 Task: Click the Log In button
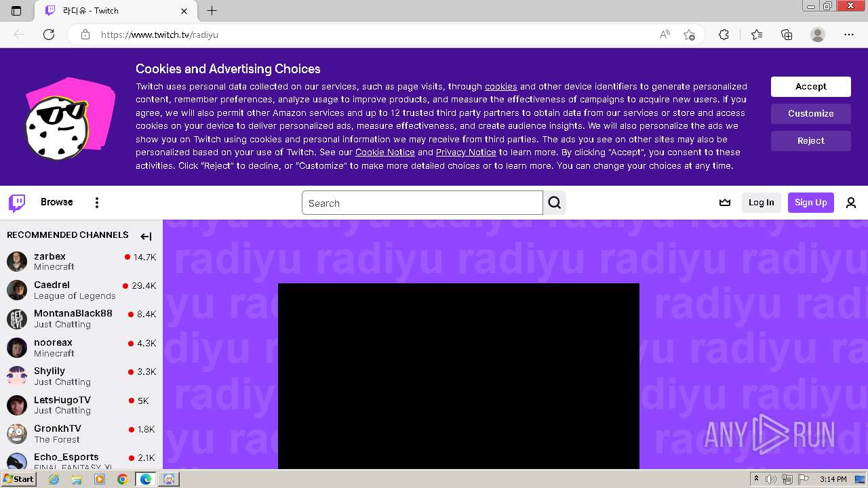pyautogui.click(x=762, y=203)
